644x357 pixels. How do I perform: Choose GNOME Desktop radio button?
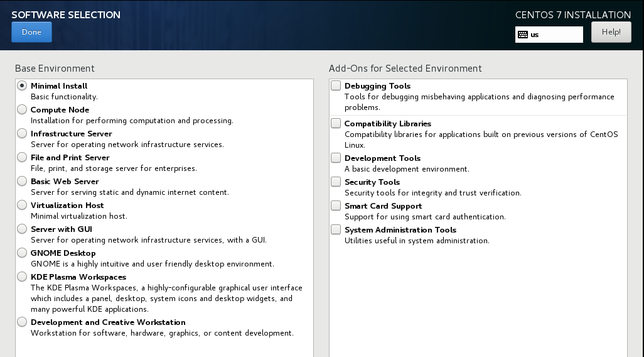click(x=22, y=253)
